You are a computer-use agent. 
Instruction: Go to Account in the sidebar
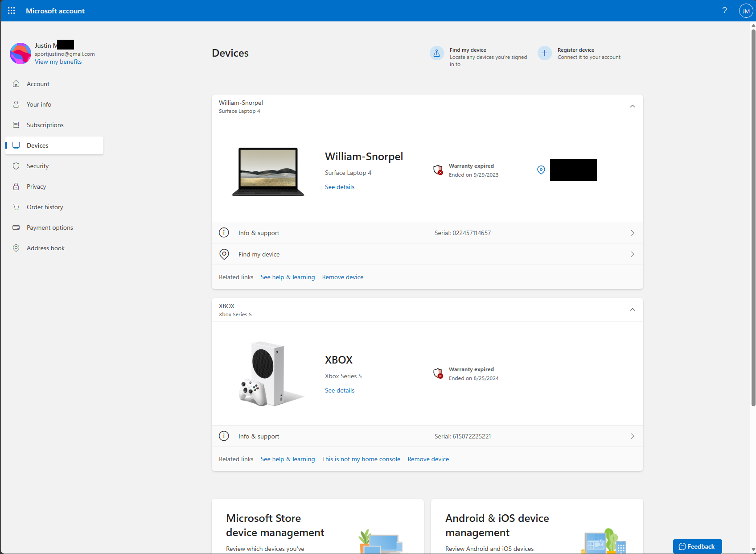coord(54,84)
